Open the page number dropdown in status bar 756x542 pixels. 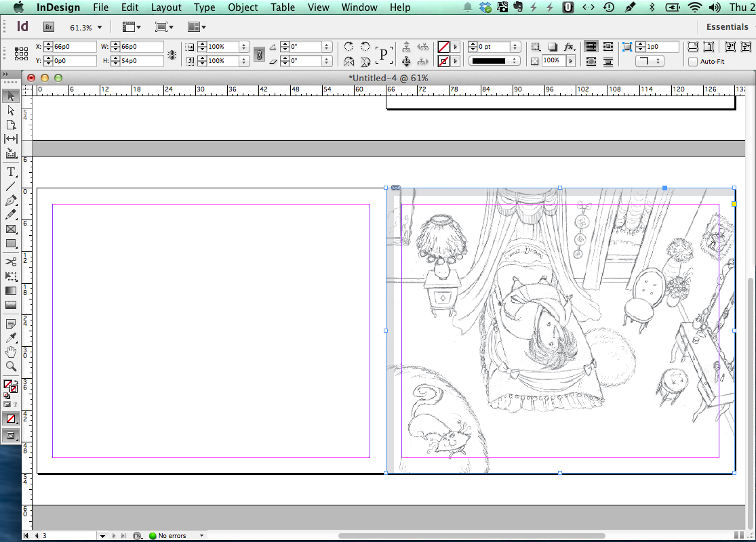102,536
